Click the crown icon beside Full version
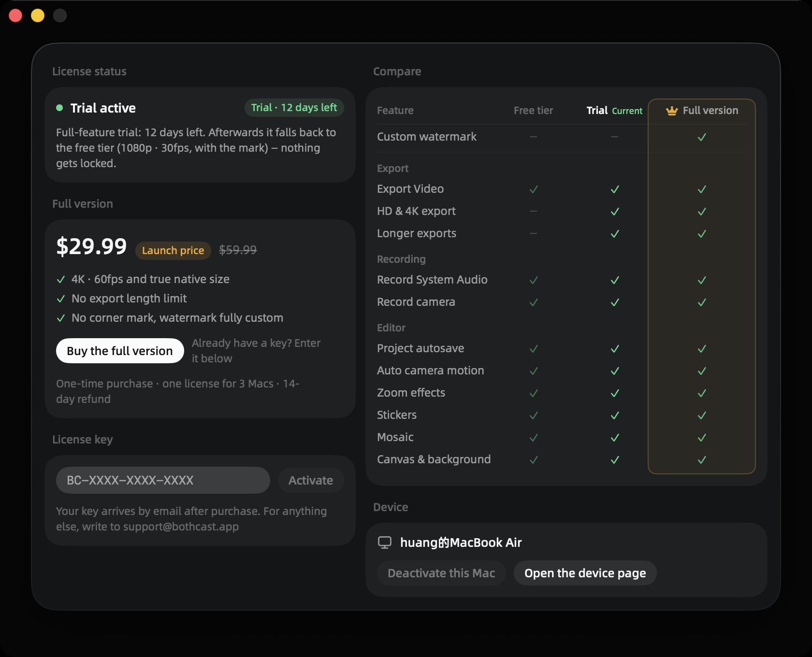This screenshot has width=812, height=657. click(x=672, y=111)
